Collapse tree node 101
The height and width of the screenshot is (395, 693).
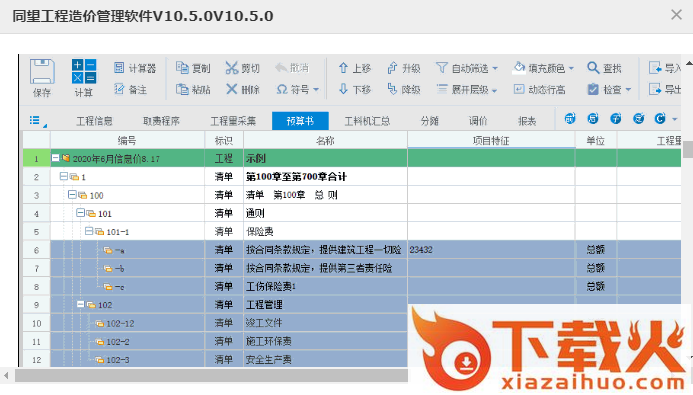tap(80, 213)
